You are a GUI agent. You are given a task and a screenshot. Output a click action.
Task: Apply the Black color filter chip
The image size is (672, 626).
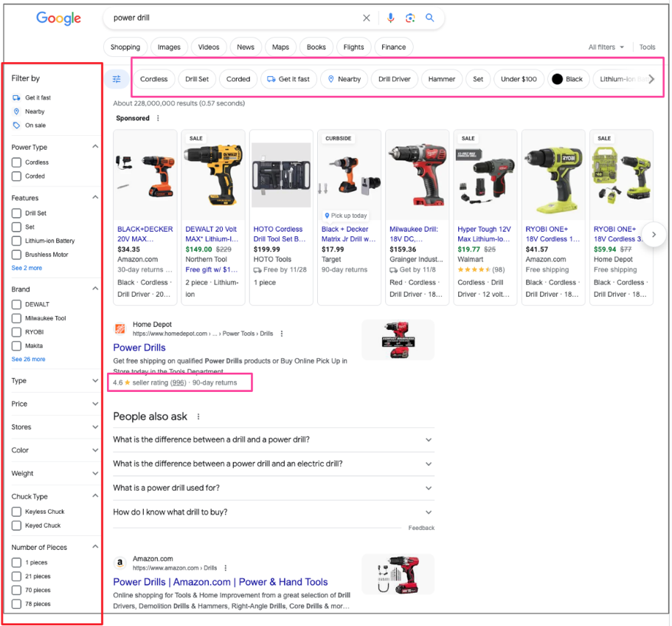[x=568, y=79]
